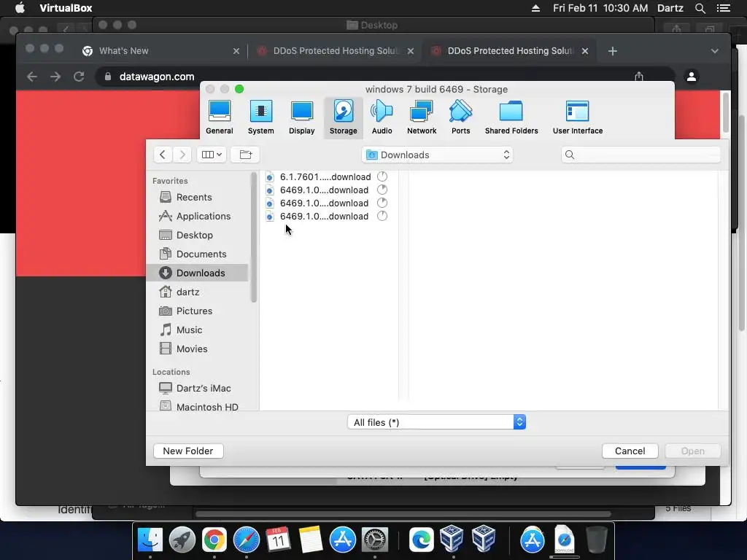Open the VirtualBox menu bar item
Screen dimensions: 747x560
(66, 8)
